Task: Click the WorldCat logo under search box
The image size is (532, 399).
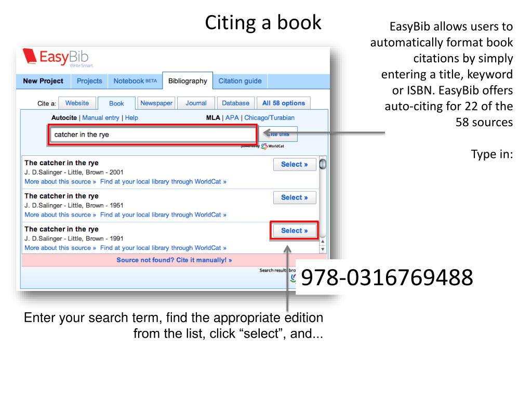Action: tap(272, 146)
